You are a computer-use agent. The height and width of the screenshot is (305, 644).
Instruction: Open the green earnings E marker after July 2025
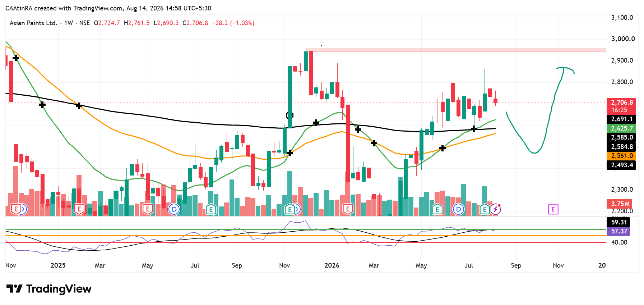coord(211,209)
